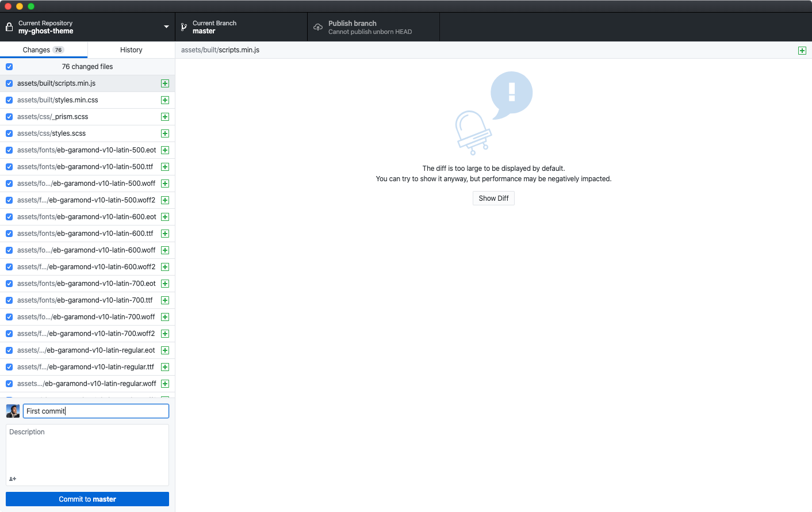This screenshot has height=512, width=812.
Task: Uncheck eb-garamond-v10-latin-600.ttf file
Action: point(9,234)
